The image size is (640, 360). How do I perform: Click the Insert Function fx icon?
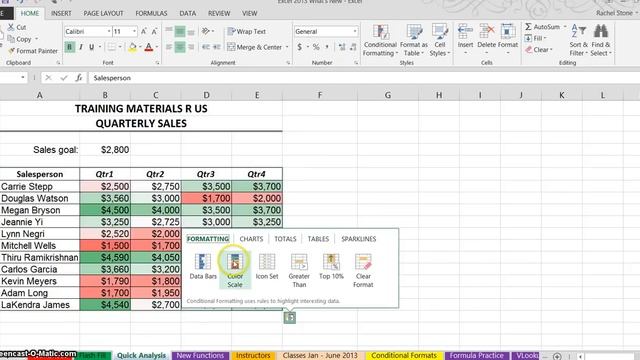(x=79, y=78)
